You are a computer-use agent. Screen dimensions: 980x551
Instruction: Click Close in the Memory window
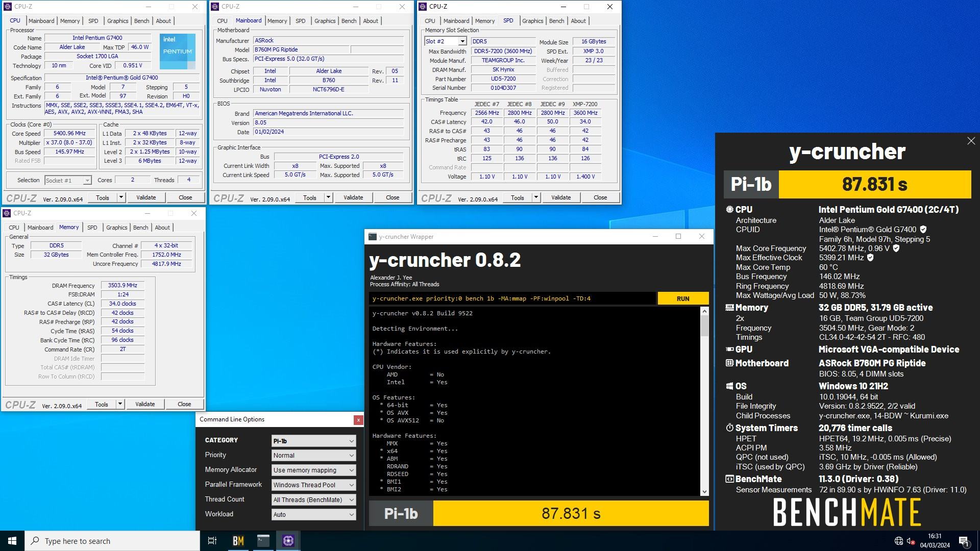coord(184,404)
